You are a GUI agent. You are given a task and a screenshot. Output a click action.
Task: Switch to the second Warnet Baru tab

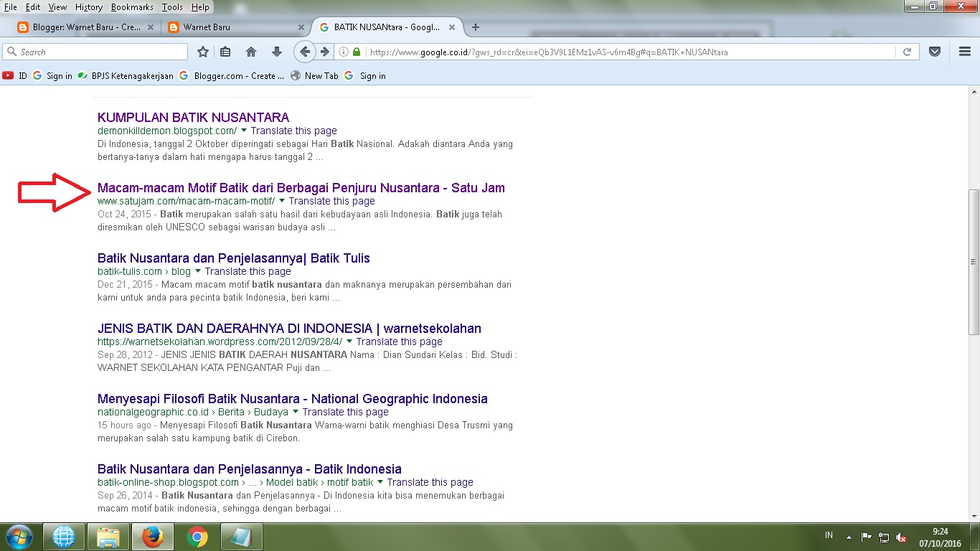point(237,27)
